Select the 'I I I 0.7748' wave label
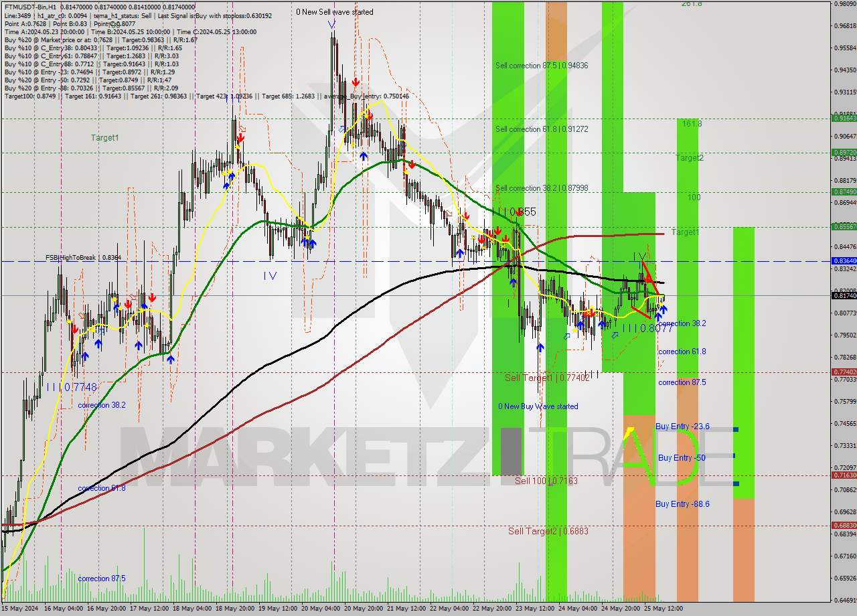The image size is (857, 616). [72, 387]
